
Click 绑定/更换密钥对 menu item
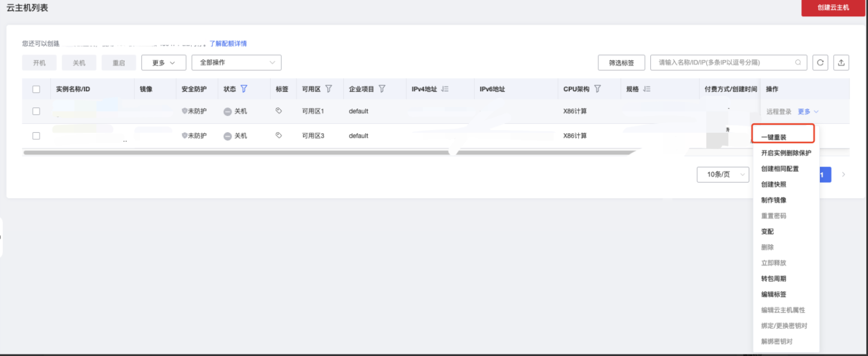tap(785, 325)
